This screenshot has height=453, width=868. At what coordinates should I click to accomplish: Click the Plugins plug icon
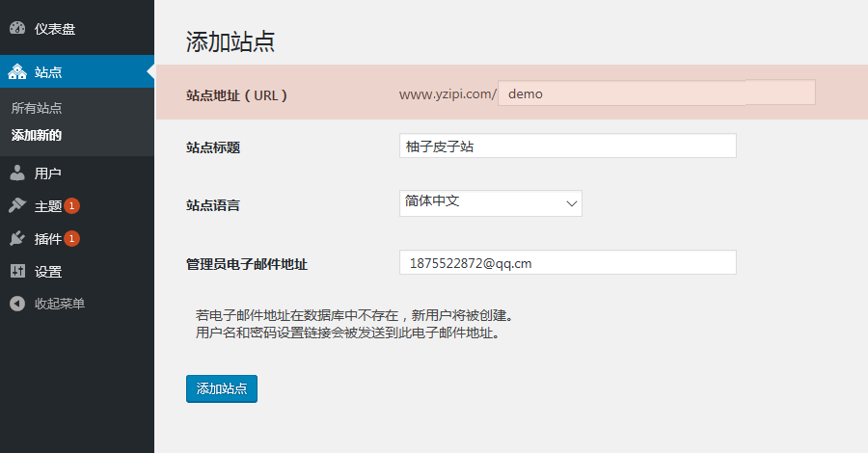[x=17, y=239]
